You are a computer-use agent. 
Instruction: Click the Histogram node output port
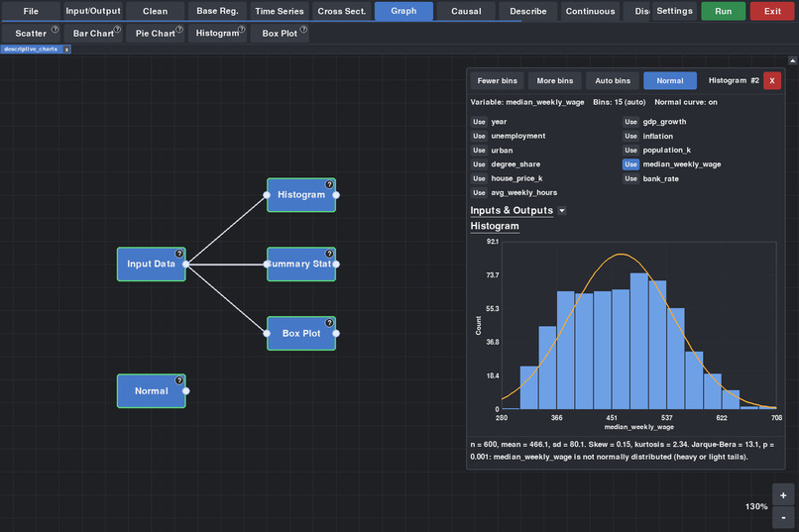pos(336,195)
